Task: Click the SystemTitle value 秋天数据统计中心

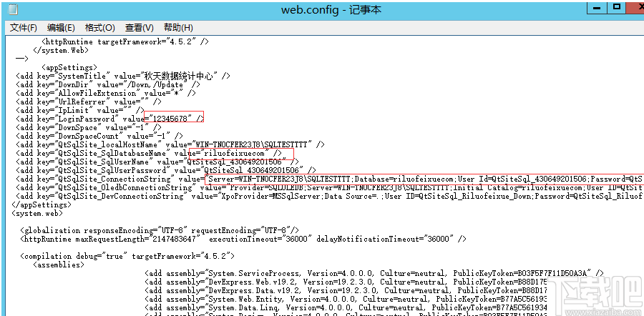Action: 179,76
